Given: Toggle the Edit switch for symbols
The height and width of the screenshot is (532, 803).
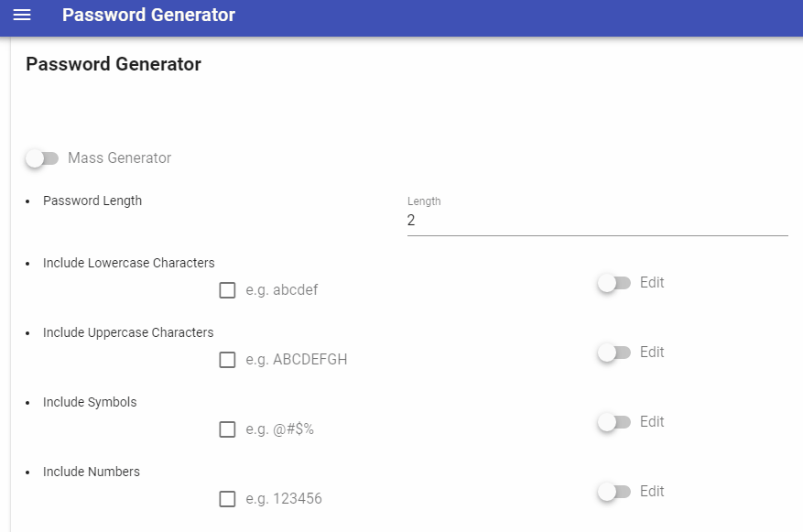Looking at the screenshot, I should tap(614, 422).
